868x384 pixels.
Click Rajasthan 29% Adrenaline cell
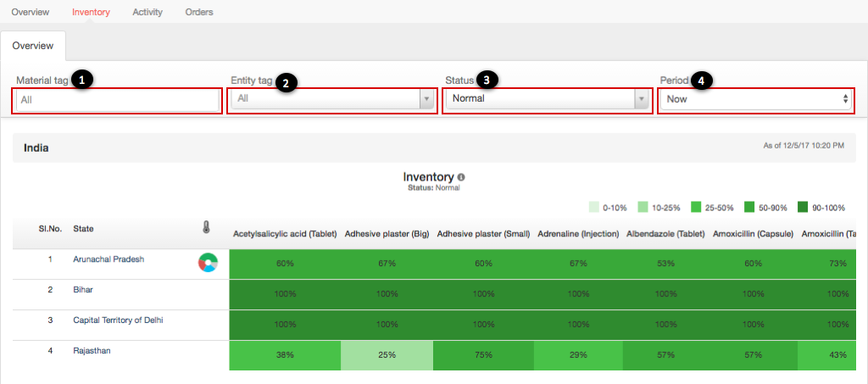pyautogui.click(x=578, y=355)
